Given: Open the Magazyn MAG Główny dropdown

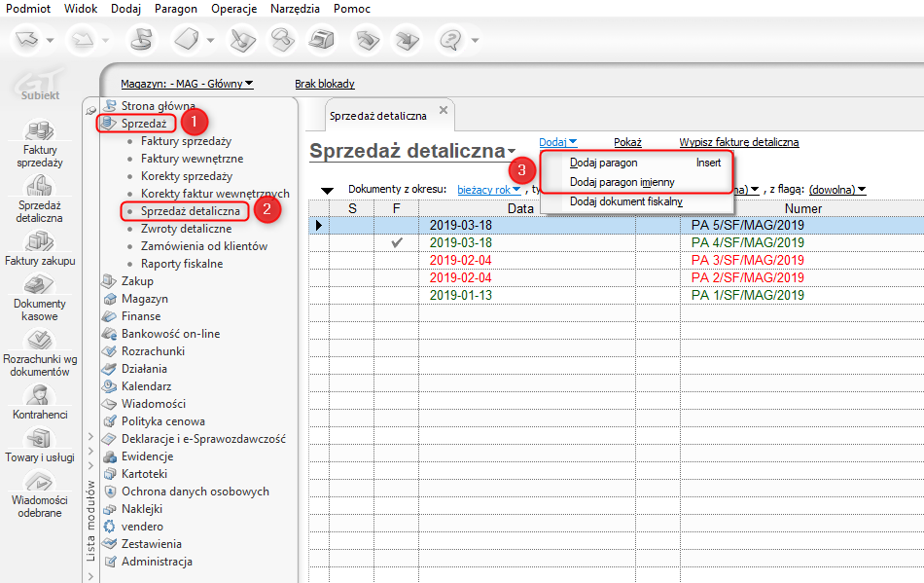Looking at the screenshot, I should click(x=187, y=84).
